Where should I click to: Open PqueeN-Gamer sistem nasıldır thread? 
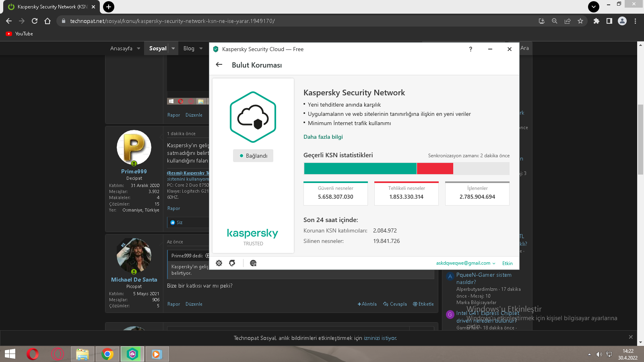point(484,278)
